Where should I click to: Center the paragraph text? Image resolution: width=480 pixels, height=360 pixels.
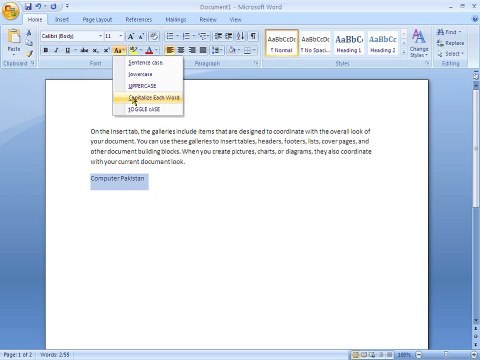[x=181, y=50]
